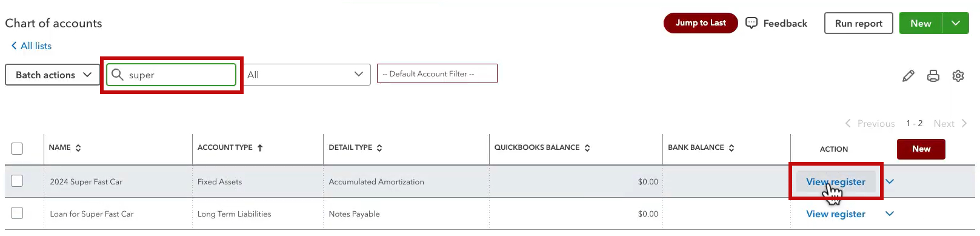
Task: View register for 2024 Super Fast Car
Action: 836,181
